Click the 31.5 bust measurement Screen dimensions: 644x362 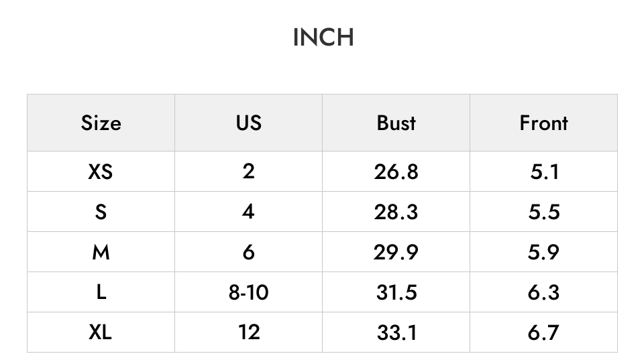point(396,292)
